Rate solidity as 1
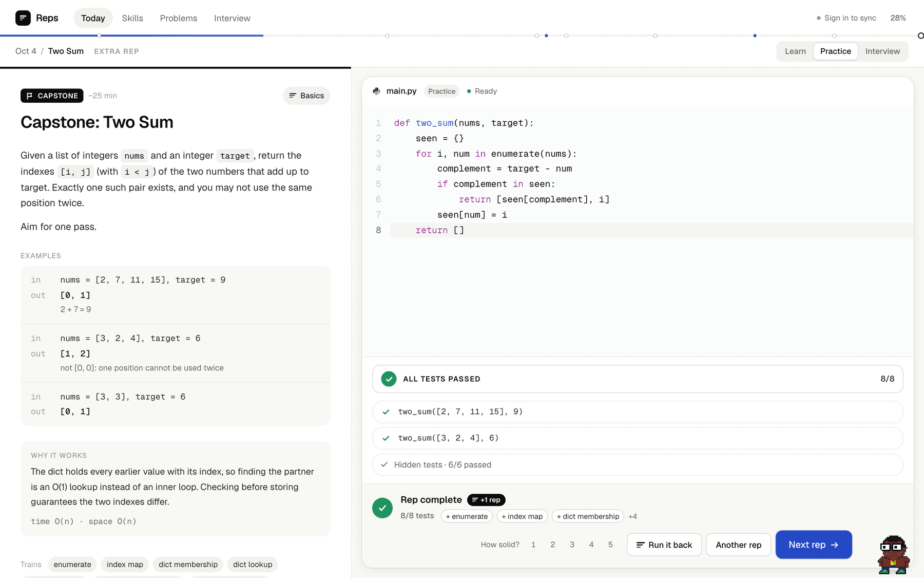Screen dimensions: 924x578 tap(533, 545)
